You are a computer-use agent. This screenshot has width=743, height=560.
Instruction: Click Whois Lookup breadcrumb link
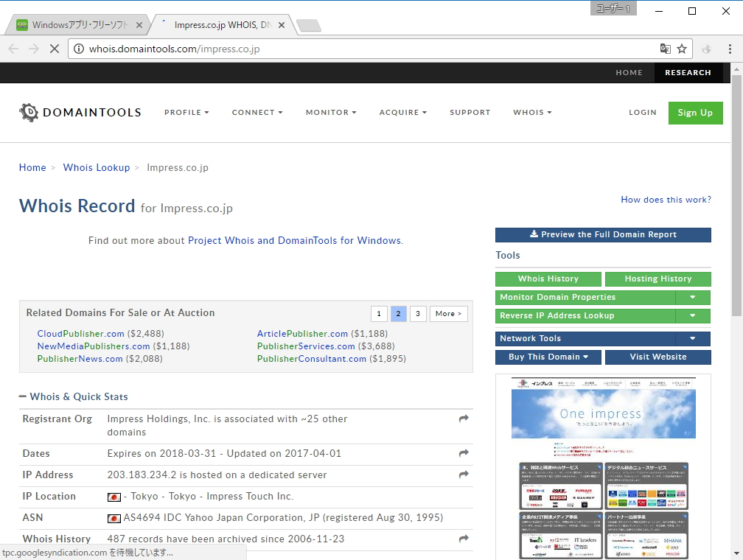tap(97, 167)
